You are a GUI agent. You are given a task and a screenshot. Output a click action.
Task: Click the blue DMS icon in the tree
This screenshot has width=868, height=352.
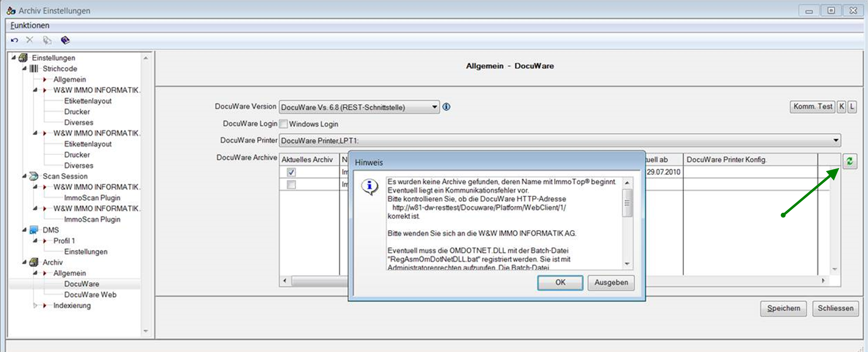click(34, 230)
